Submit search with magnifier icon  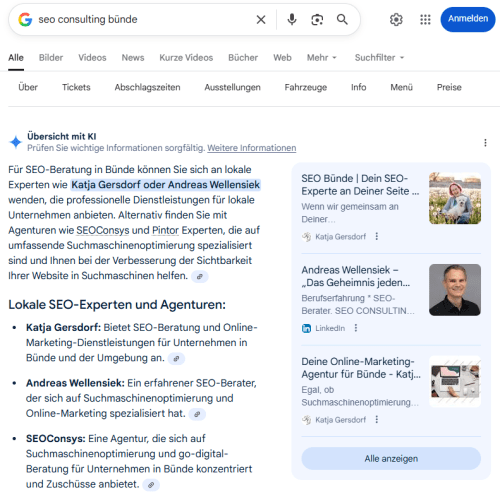pos(342,20)
